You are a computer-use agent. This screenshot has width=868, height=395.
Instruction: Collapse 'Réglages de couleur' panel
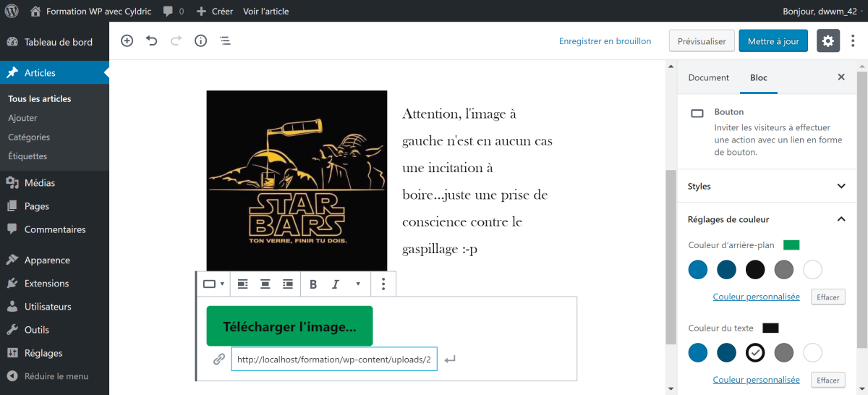[x=767, y=219]
